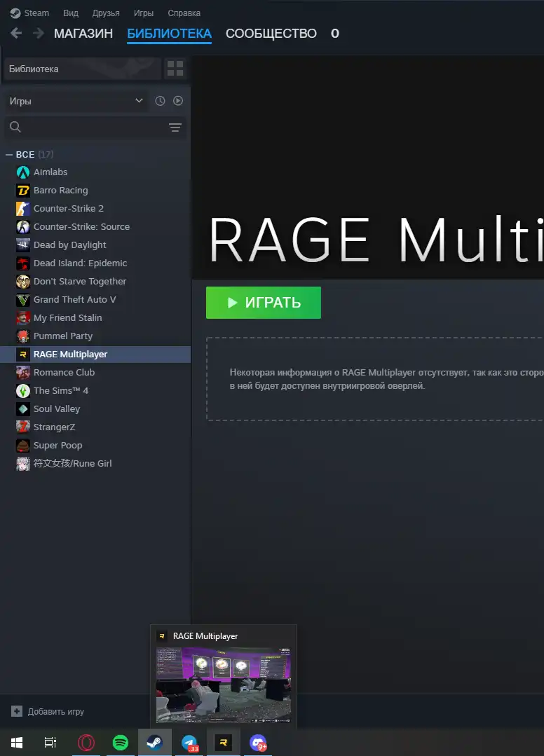Select Counter-Strike: Source entry

(95, 226)
